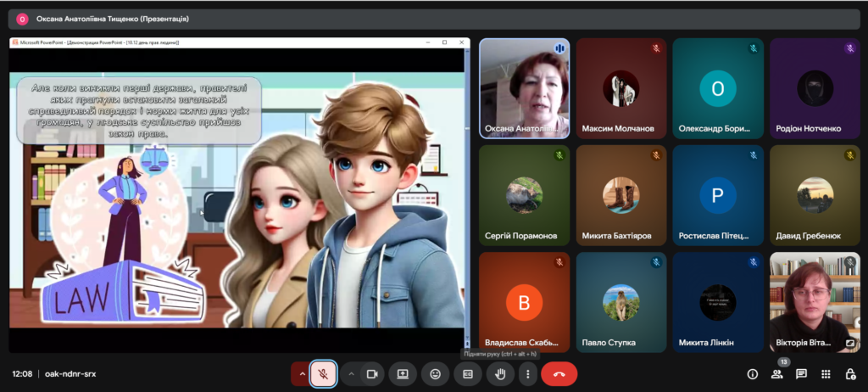Leave the call with red hang-up button
Image resolution: width=868 pixels, height=392 pixels.
coord(559,373)
